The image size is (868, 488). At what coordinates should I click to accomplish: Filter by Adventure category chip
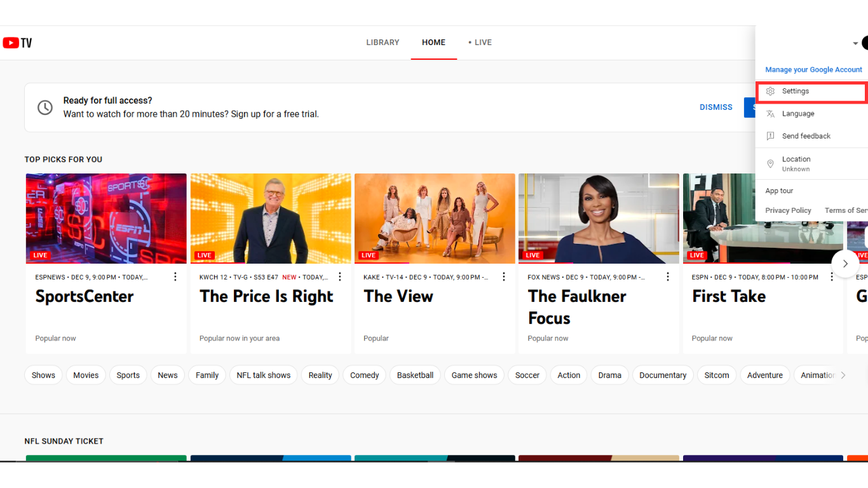tap(765, 375)
